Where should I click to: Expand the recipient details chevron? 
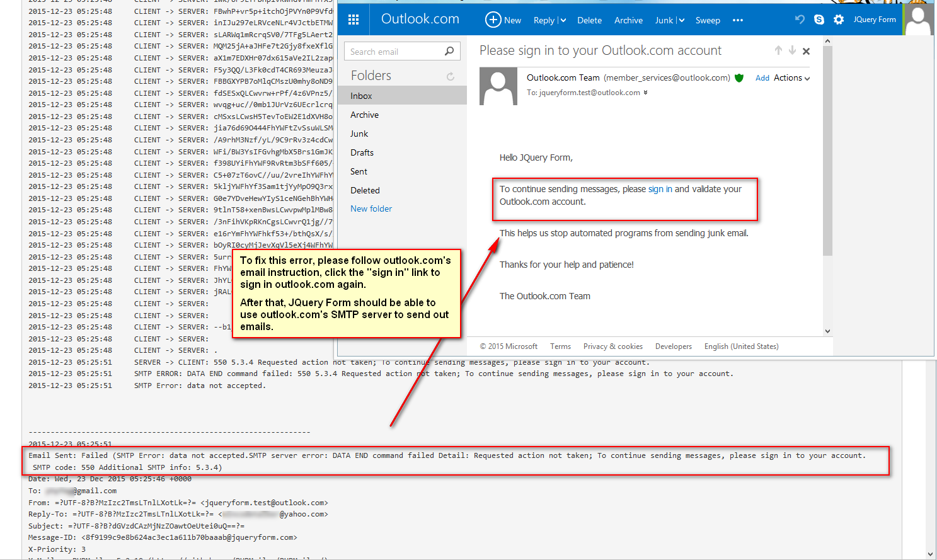click(645, 93)
